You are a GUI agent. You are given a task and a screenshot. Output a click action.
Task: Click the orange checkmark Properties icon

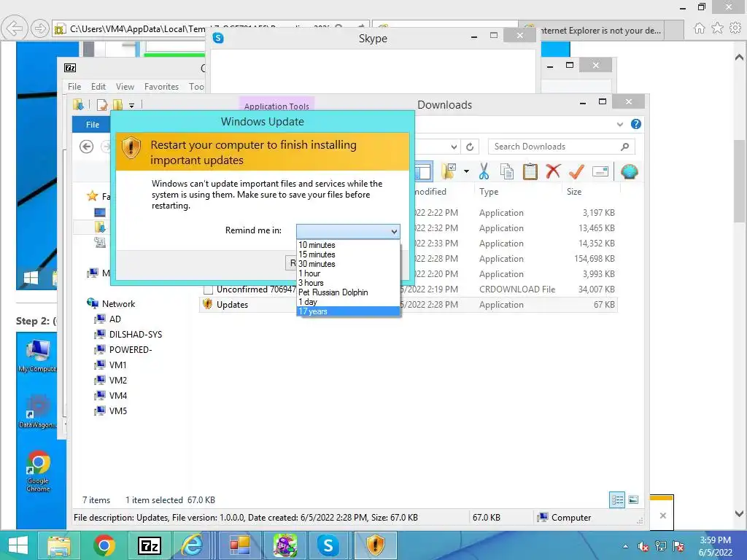[576, 171]
